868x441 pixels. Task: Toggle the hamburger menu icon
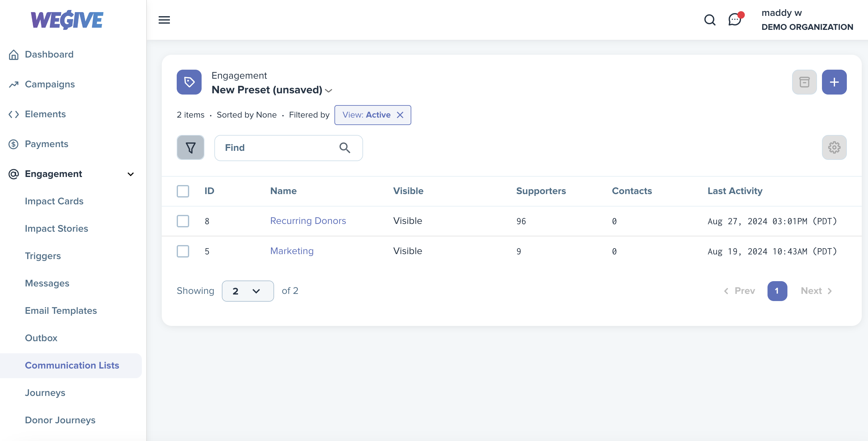(164, 20)
